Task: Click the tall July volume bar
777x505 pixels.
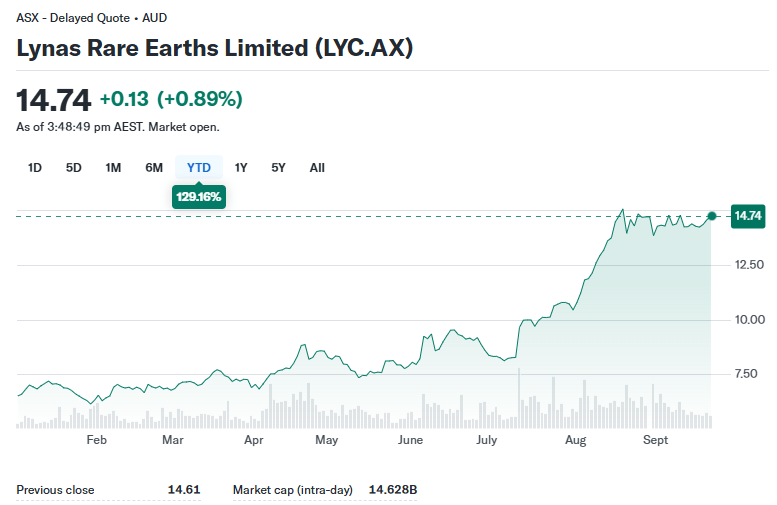Action: tap(520, 398)
